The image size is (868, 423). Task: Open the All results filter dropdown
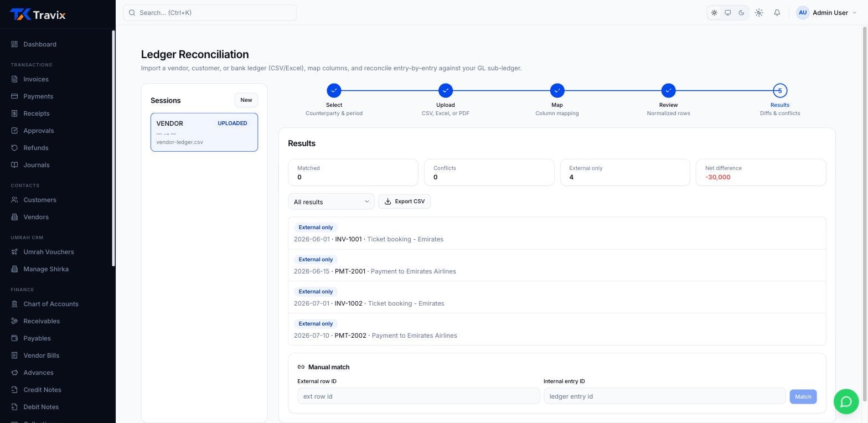tap(331, 202)
